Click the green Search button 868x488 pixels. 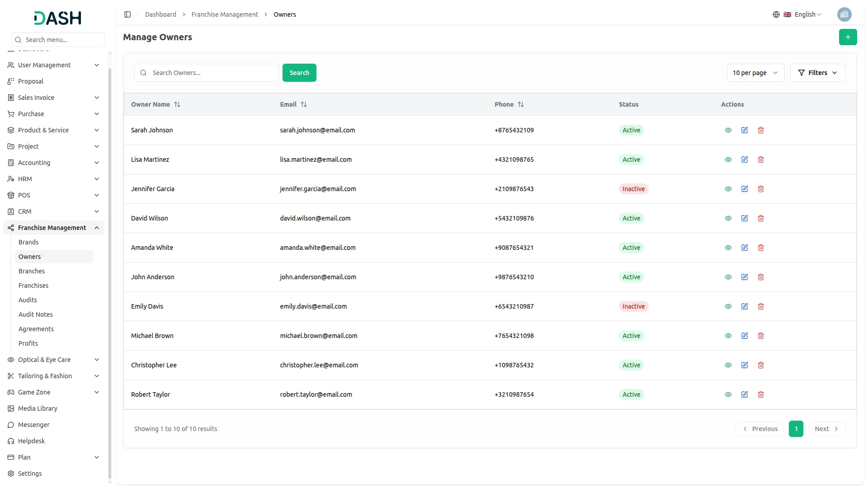[299, 73]
